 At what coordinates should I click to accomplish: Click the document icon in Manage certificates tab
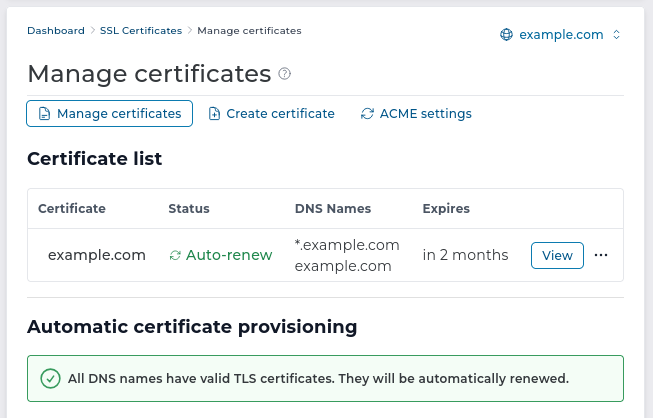(x=44, y=114)
